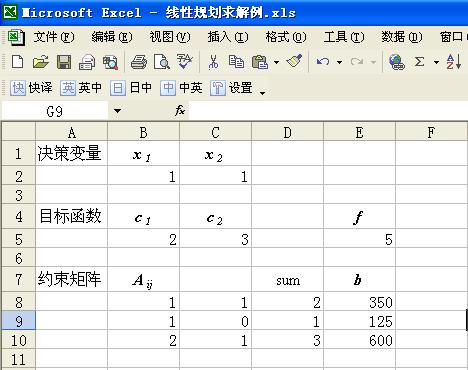
Task: Click the 设置 settings button
Action: tap(231, 88)
